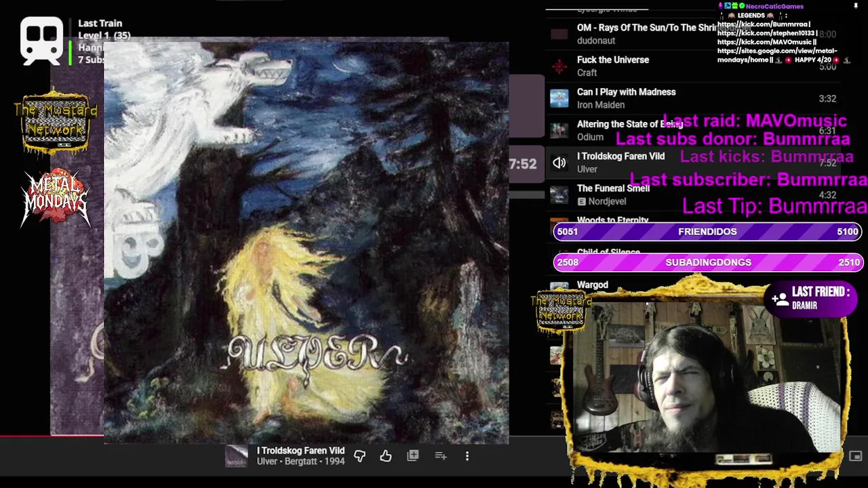Open the three-dot more actions menu
This screenshot has height=488, width=868.
click(467, 456)
